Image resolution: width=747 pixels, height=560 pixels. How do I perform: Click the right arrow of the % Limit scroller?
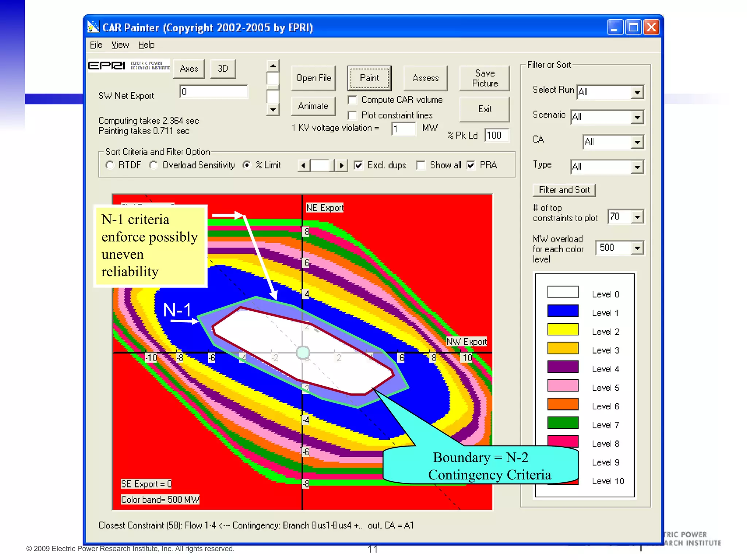pyautogui.click(x=341, y=166)
